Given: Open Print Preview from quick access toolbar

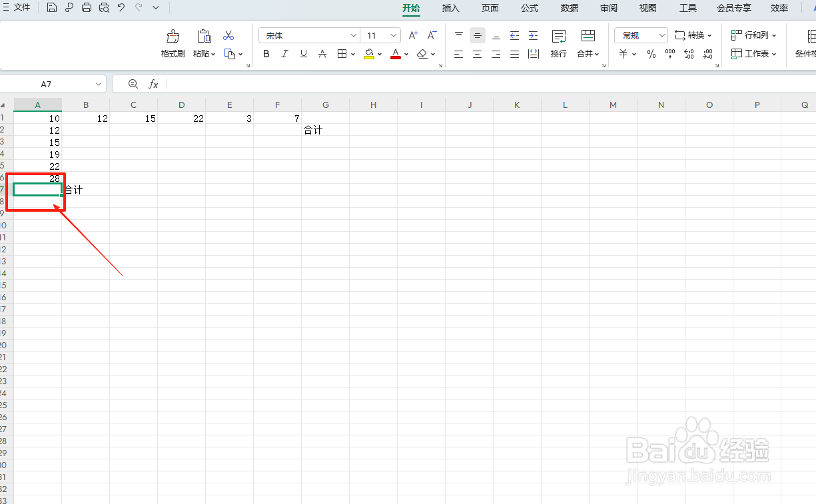Looking at the screenshot, I should (x=104, y=8).
